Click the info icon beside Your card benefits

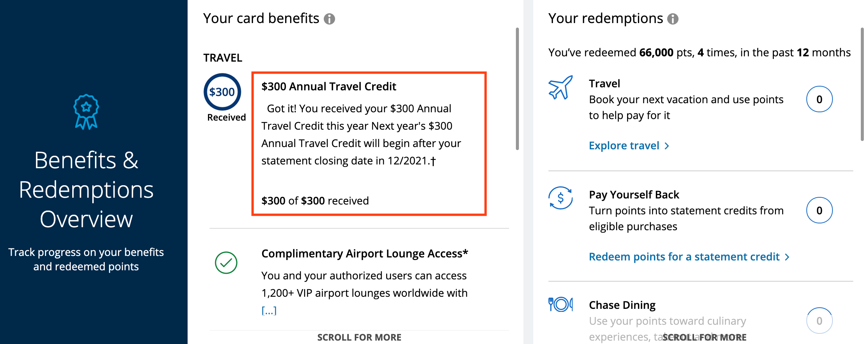tap(329, 19)
